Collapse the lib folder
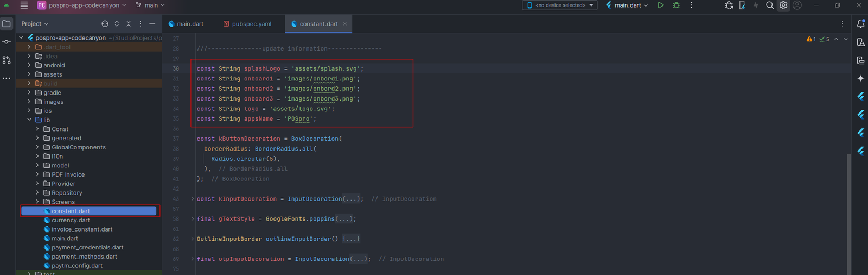The image size is (868, 275). coord(29,120)
